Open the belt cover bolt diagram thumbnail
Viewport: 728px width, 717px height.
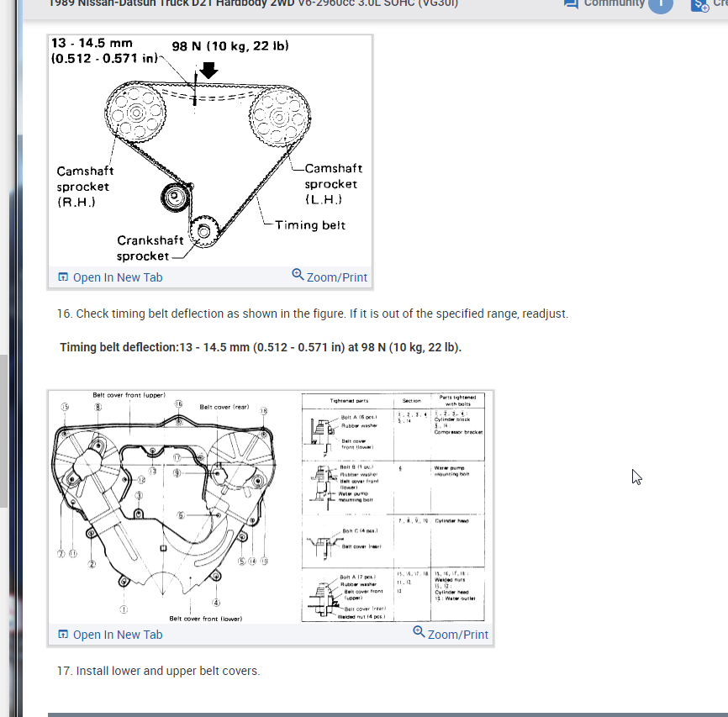[x=272, y=507]
